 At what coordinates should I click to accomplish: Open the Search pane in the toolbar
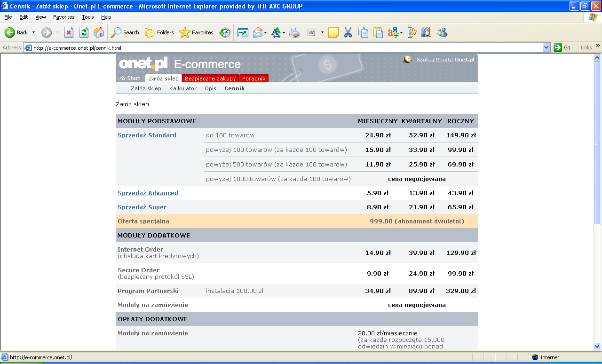click(x=125, y=32)
